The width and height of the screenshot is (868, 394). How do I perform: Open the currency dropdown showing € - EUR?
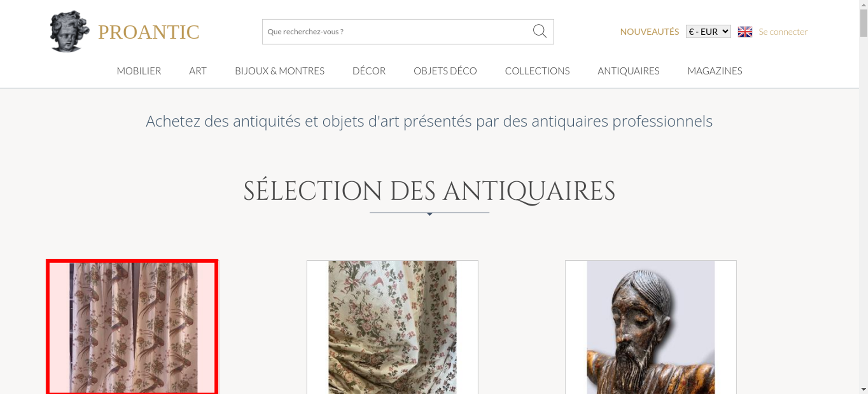click(708, 32)
